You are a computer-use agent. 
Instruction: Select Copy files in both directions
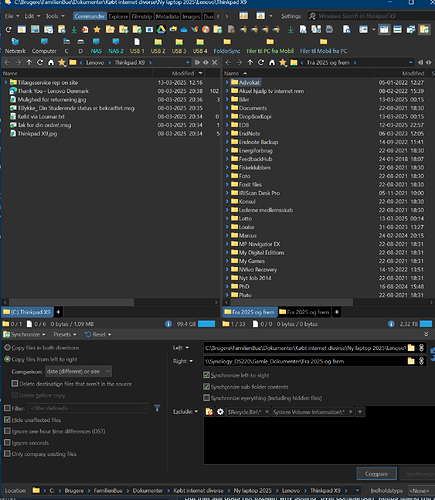click(x=7, y=348)
